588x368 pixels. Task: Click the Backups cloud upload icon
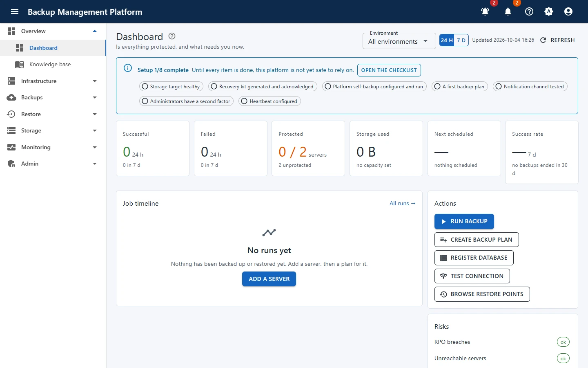tap(11, 97)
